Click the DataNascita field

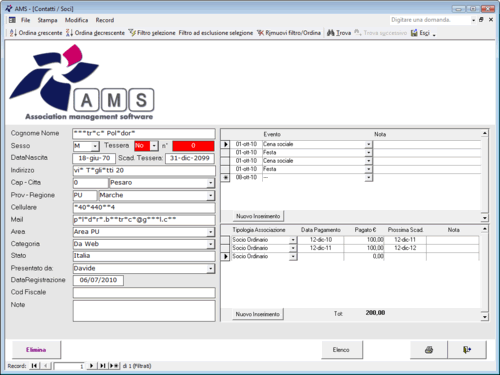click(x=94, y=158)
